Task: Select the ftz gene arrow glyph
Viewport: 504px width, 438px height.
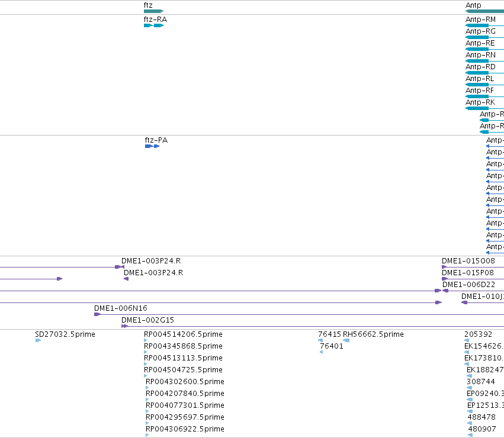Action: tap(153, 11)
